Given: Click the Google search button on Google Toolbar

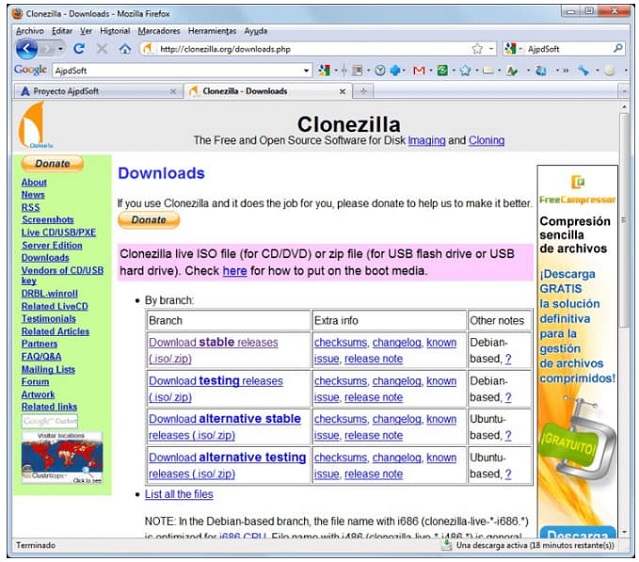Looking at the screenshot, I should coord(324,71).
